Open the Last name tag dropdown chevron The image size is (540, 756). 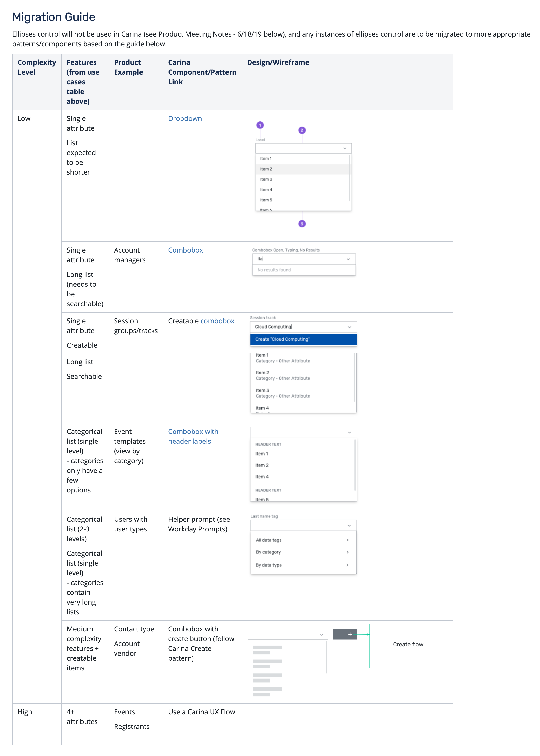pyautogui.click(x=349, y=526)
